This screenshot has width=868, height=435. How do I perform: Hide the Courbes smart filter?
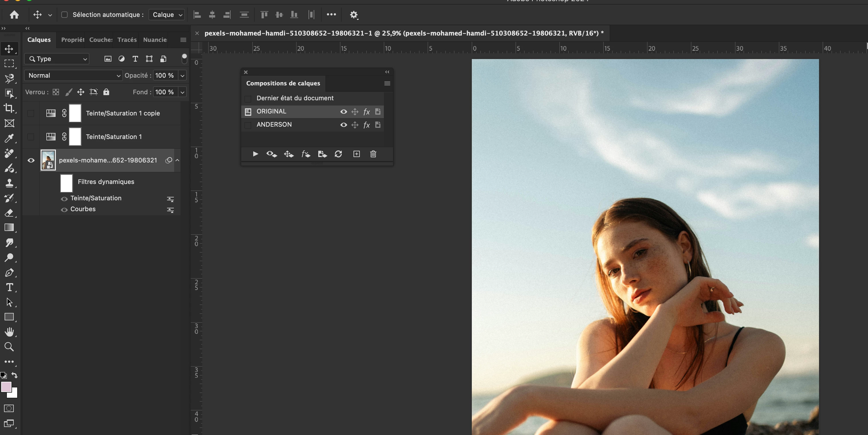click(x=64, y=209)
